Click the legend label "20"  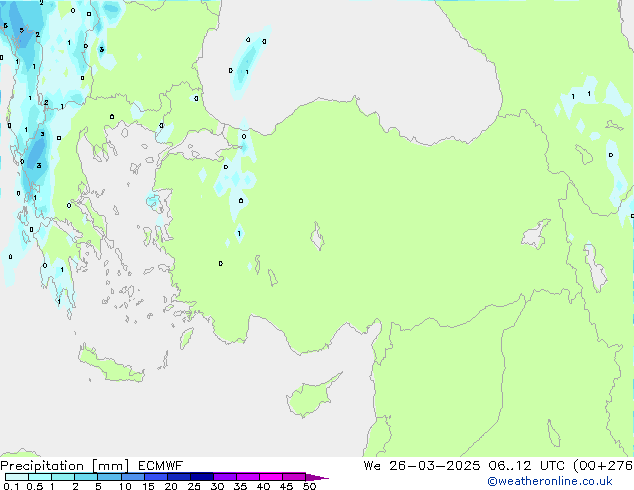pyautogui.click(x=171, y=486)
